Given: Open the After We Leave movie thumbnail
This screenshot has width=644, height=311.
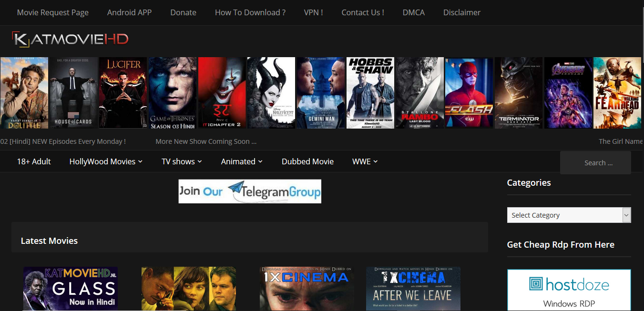Looking at the screenshot, I should [x=413, y=289].
